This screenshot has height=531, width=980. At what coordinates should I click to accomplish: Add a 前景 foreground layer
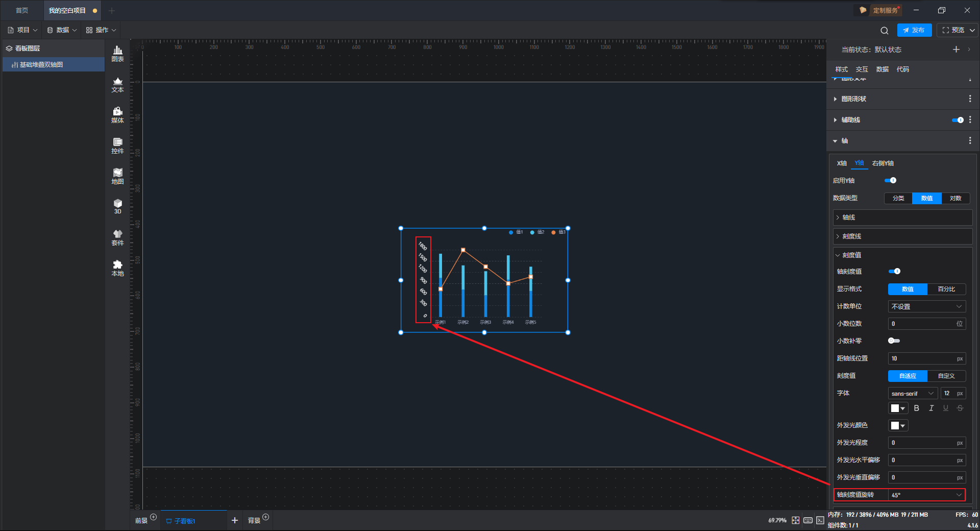(x=153, y=517)
